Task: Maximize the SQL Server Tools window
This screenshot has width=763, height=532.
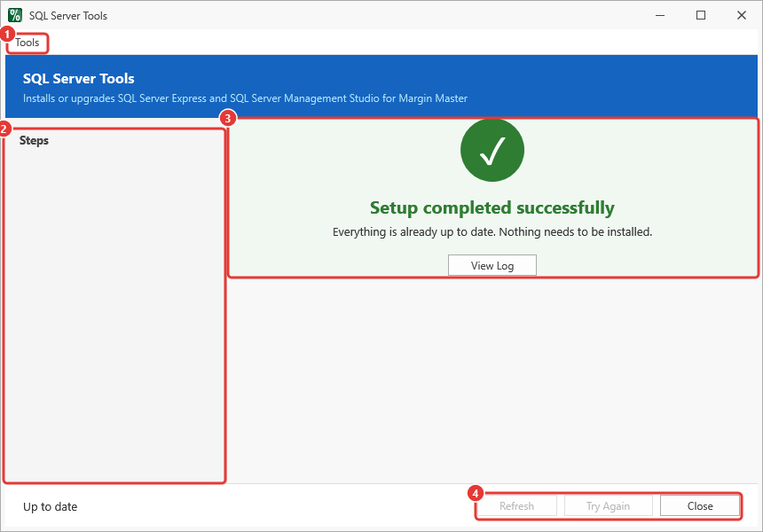Action: [701, 15]
